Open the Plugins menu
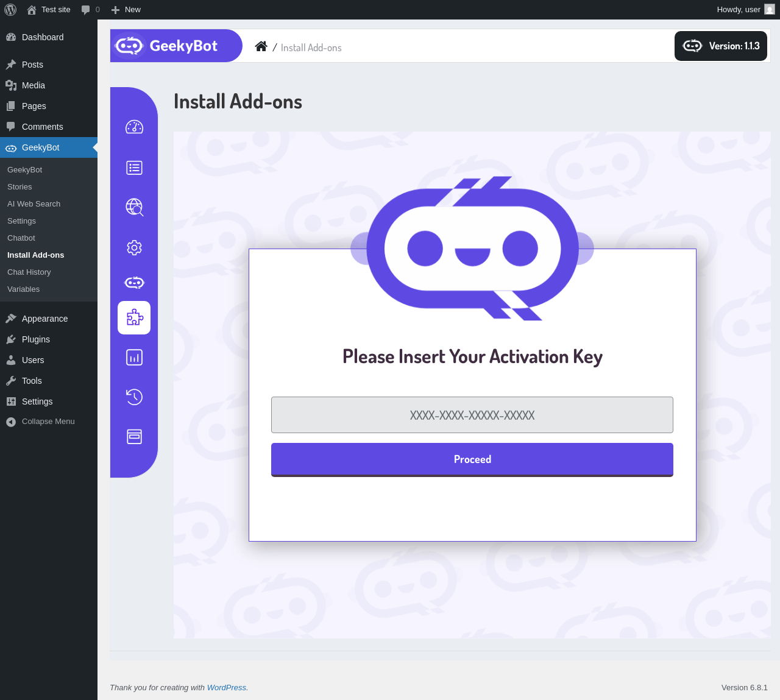This screenshot has height=700, width=780. tap(49, 339)
